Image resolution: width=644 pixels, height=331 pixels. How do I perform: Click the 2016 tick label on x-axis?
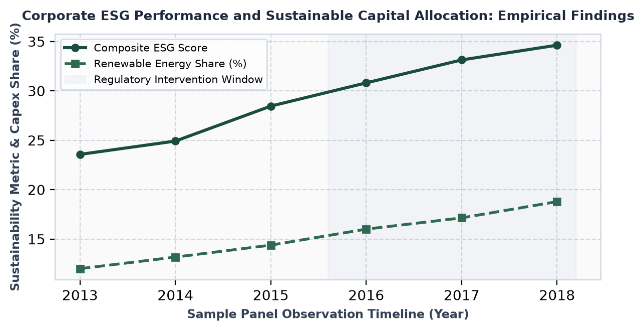[366, 295]
